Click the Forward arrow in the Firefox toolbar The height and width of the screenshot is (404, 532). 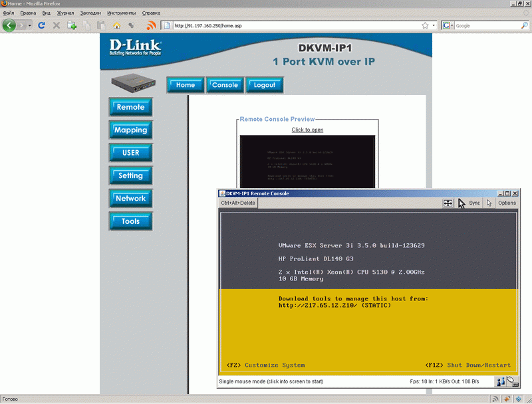point(22,25)
